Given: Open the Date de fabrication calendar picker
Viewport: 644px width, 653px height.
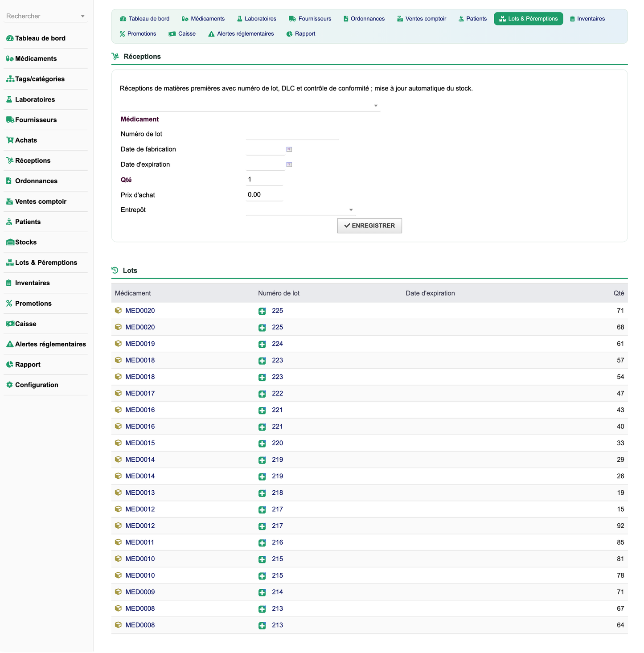Looking at the screenshot, I should coord(289,149).
